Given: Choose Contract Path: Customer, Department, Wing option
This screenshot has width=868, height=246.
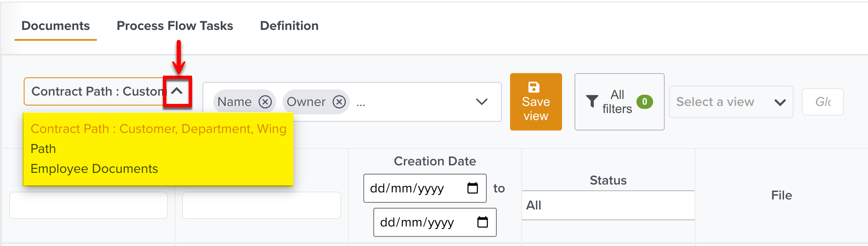Looking at the screenshot, I should [158, 129].
